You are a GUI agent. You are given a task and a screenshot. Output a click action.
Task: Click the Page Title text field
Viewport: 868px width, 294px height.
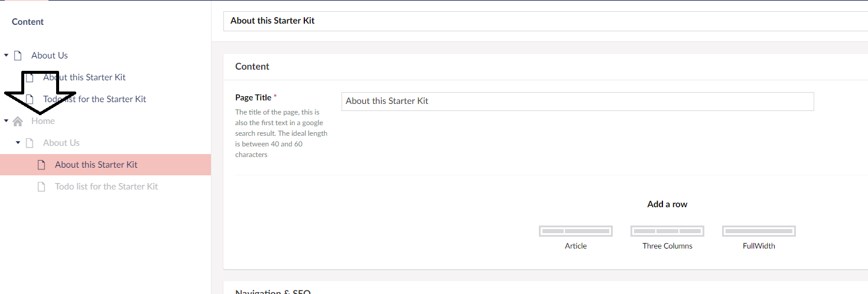click(x=577, y=101)
